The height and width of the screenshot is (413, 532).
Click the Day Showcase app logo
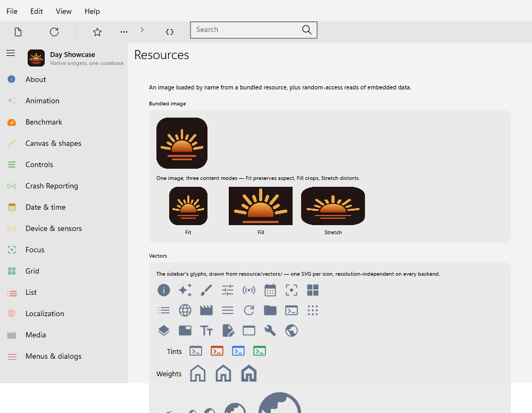pos(36,58)
